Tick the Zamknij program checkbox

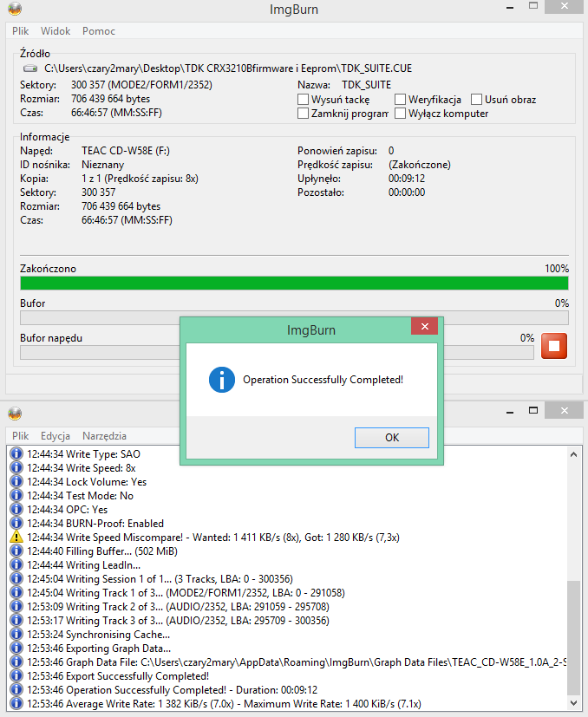(303, 113)
